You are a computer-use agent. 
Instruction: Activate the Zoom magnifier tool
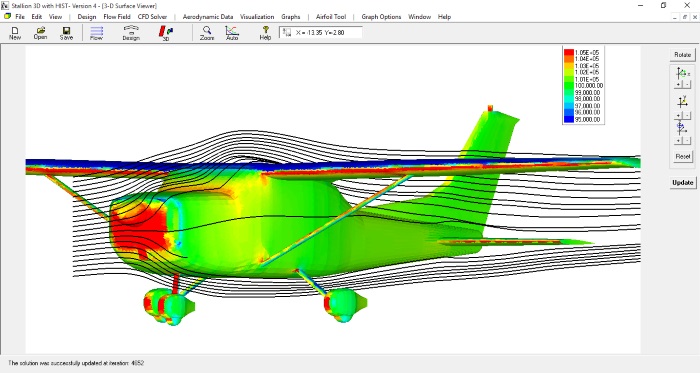click(x=207, y=33)
